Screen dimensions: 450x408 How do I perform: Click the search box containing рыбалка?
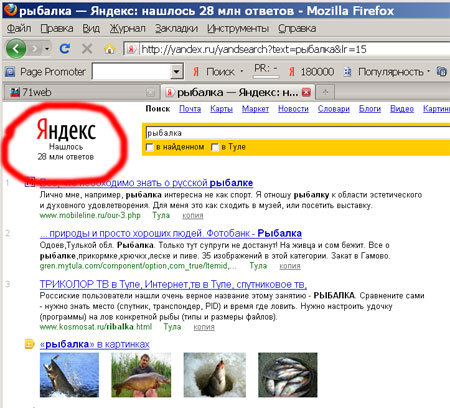(x=298, y=133)
